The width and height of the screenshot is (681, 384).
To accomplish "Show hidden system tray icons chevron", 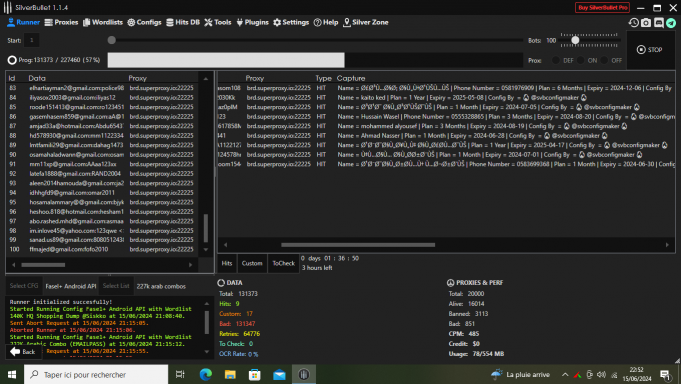I will (x=565, y=374).
